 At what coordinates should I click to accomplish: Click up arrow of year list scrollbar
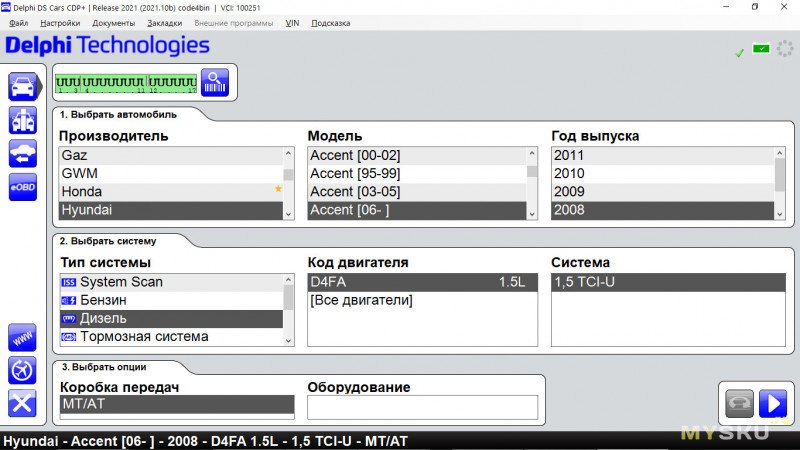(x=780, y=153)
